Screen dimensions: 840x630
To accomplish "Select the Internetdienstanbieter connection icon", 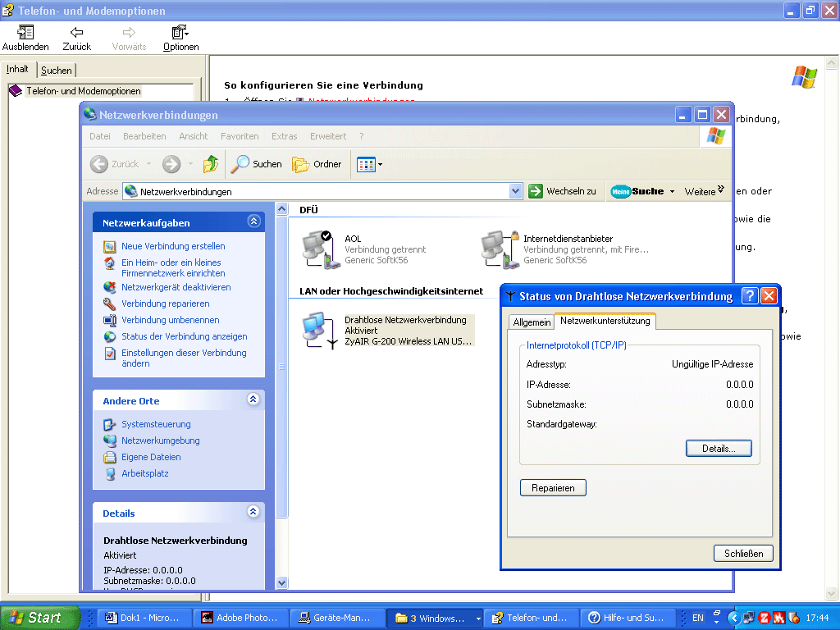I will tap(500, 249).
